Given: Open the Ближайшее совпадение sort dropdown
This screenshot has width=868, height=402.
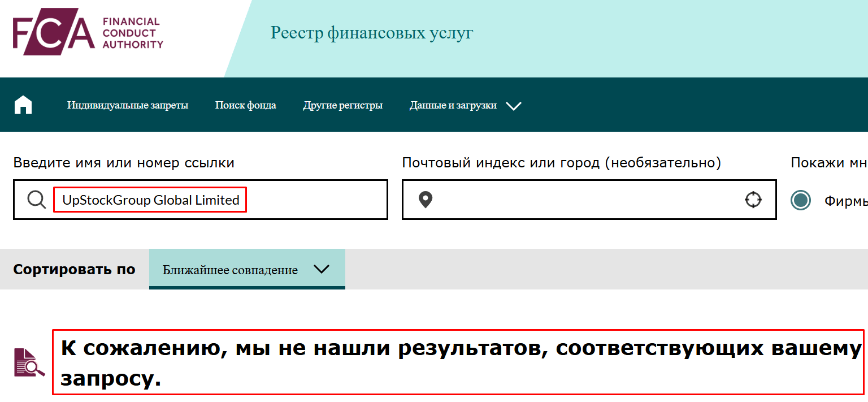Looking at the screenshot, I should [x=247, y=270].
